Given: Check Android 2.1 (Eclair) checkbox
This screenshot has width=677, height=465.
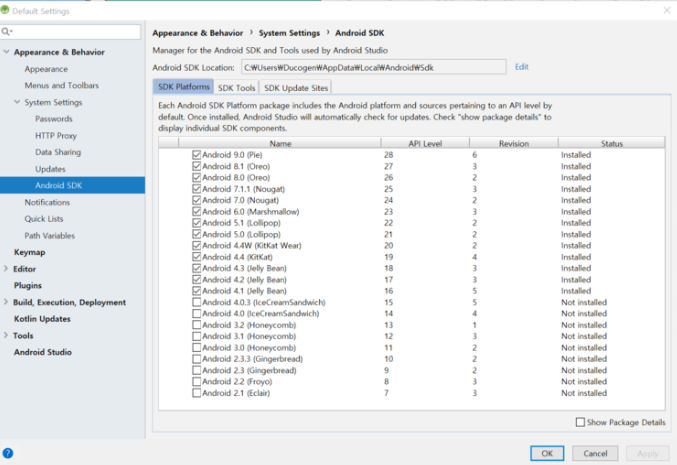Looking at the screenshot, I should (196, 393).
